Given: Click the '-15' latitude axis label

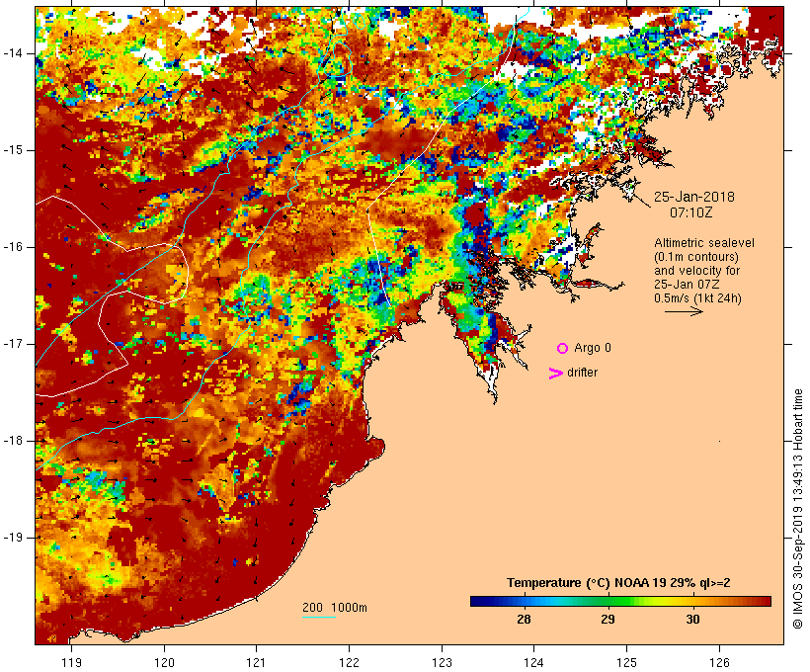Looking at the screenshot, I should tap(12, 150).
